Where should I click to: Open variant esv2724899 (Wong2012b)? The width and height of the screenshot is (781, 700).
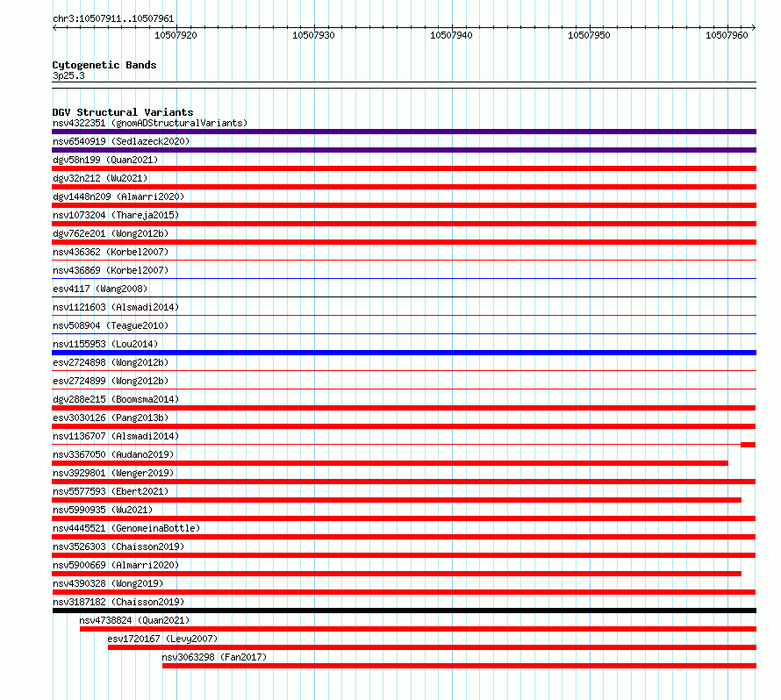(x=111, y=381)
